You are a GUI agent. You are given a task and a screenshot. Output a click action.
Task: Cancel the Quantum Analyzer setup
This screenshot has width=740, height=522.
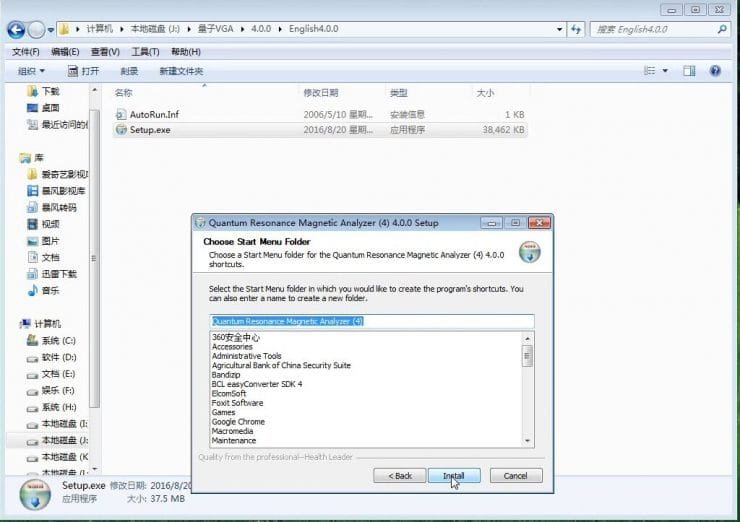(516, 476)
